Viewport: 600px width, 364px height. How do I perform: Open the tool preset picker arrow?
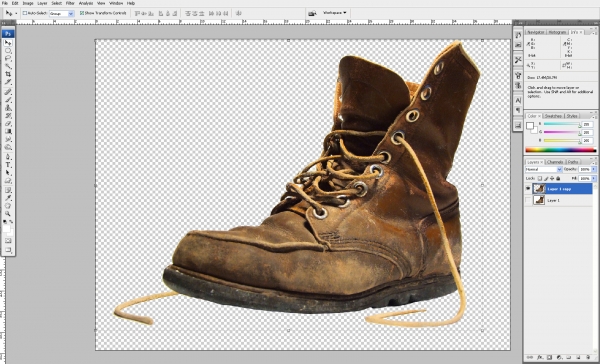(x=16, y=13)
